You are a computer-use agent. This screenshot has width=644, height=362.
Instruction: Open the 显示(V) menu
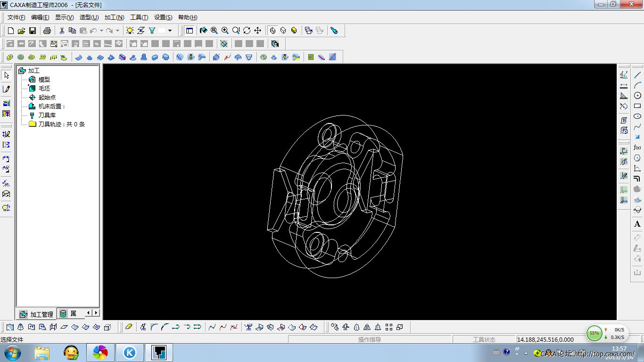tap(64, 17)
